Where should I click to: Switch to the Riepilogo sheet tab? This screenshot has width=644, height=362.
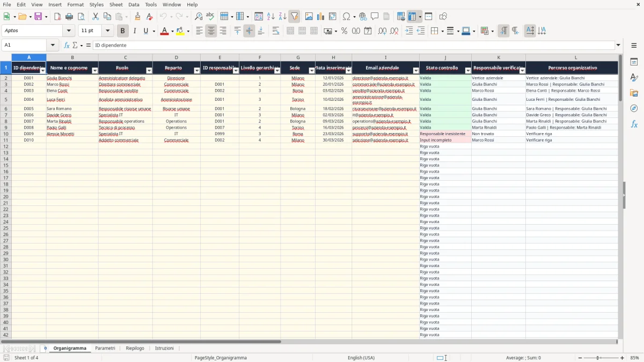tap(135, 349)
